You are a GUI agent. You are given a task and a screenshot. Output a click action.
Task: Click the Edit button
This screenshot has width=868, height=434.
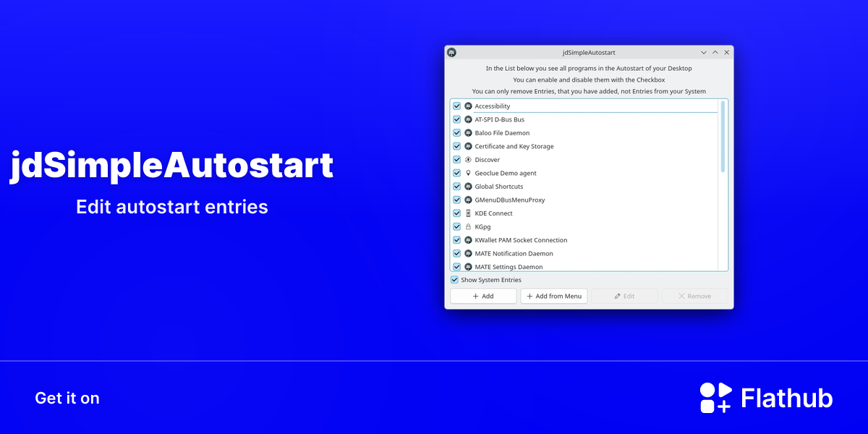point(624,296)
